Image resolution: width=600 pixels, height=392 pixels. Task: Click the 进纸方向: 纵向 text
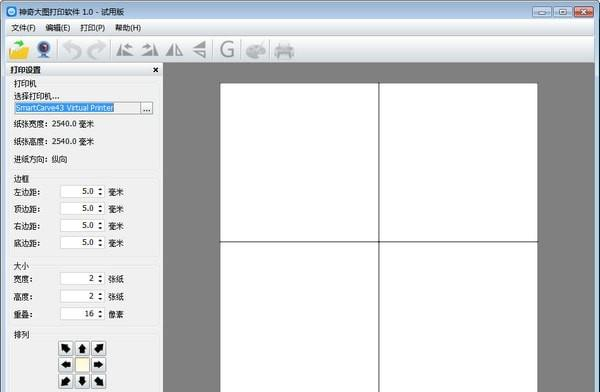tap(41, 159)
